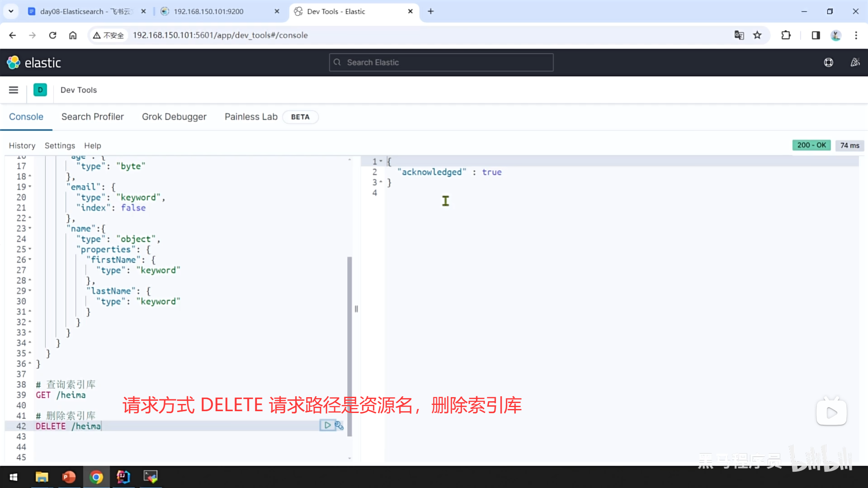Open the wrench actions menu on line 42
Viewport: 868px width, 488px height.
coord(339,425)
